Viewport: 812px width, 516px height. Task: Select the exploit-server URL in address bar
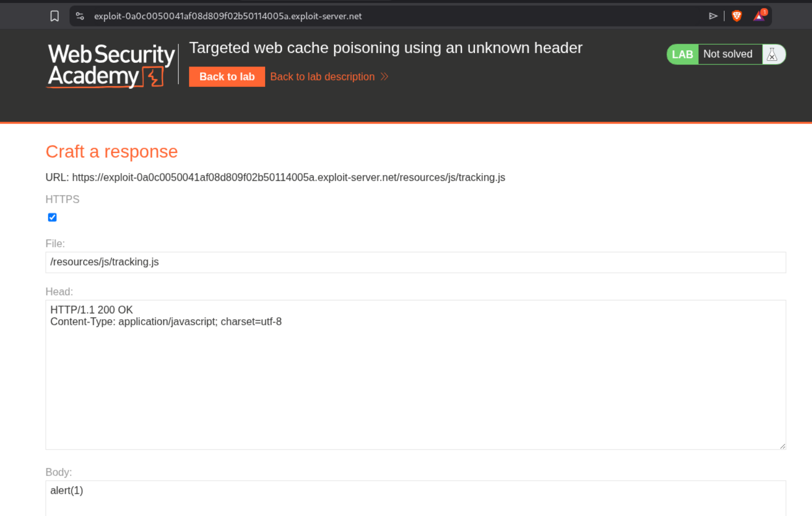pyautogui.click(x=228, y=16)
